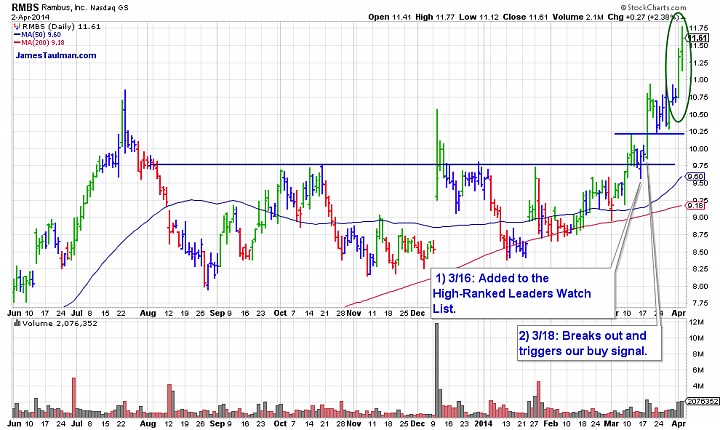Click the 2014 label on the date axis
Viewport: 720px width, 430px height.
click(x=483, y=424)
